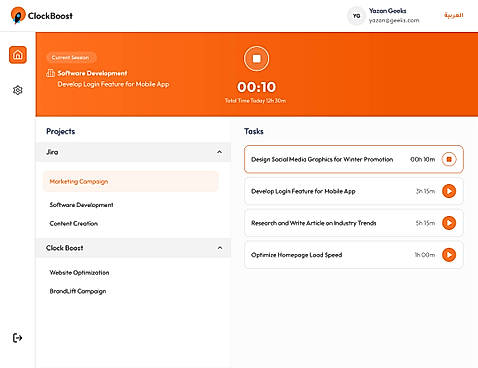Open the BrandLift Campaign project
Viewport: 478px width, 368px height.
pos(78,291)
